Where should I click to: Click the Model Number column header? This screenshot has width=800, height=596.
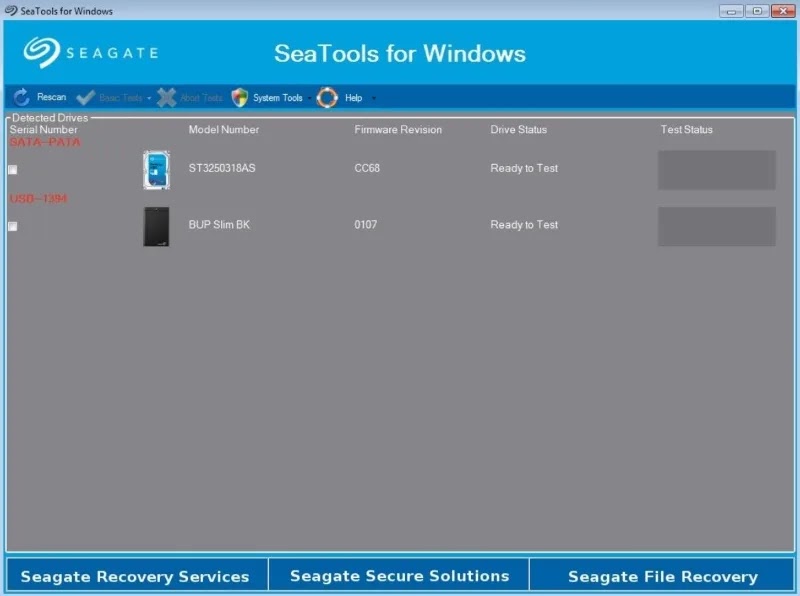(x=223, y=130)
